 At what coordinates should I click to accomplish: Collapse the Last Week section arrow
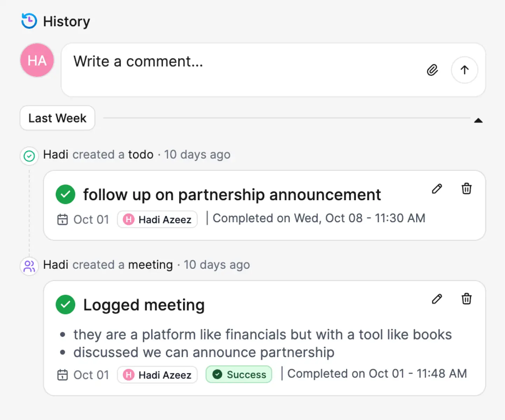click(478, 120)
